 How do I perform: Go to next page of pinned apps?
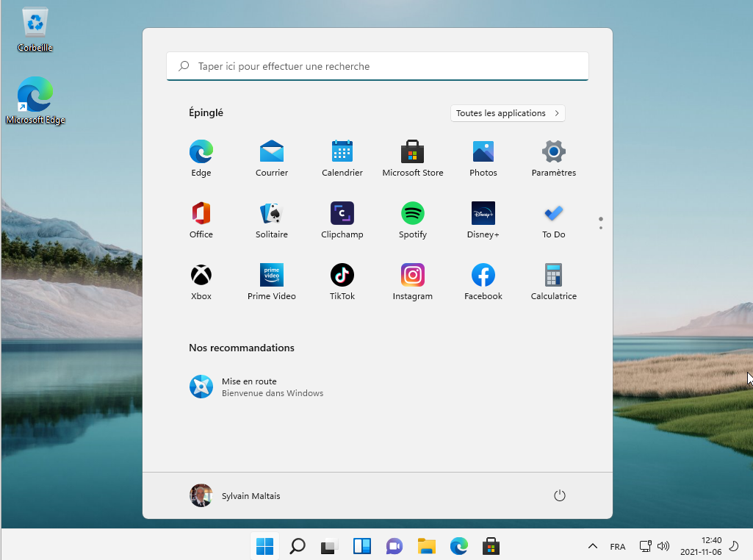(601, 228)
